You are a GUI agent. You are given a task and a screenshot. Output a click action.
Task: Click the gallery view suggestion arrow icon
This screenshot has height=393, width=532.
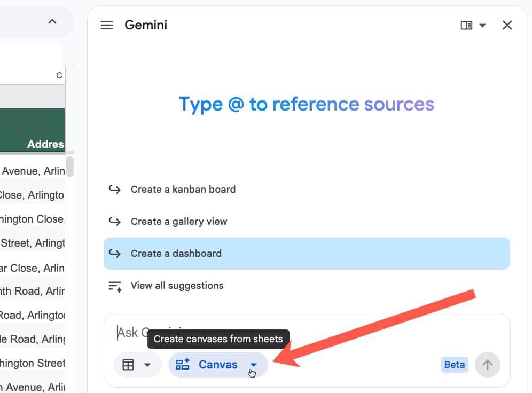(115, 222)
